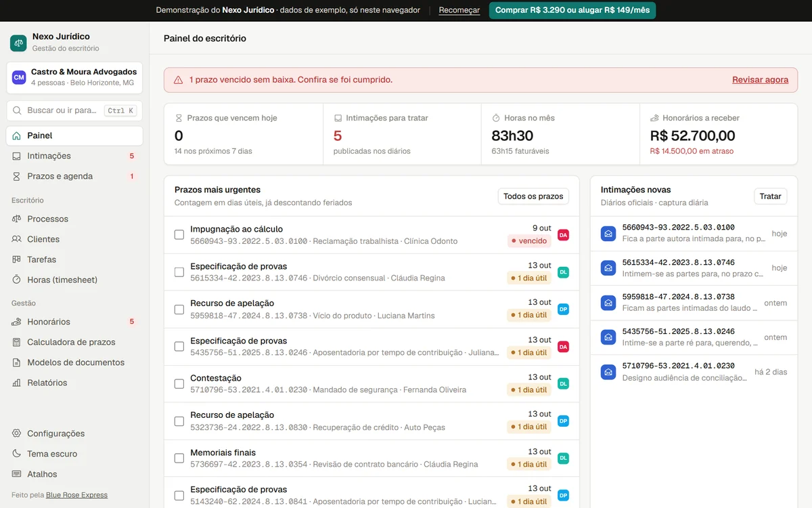Click the Tratar button
This screenshot has height=508, width=812.
(x=771, y=196)
